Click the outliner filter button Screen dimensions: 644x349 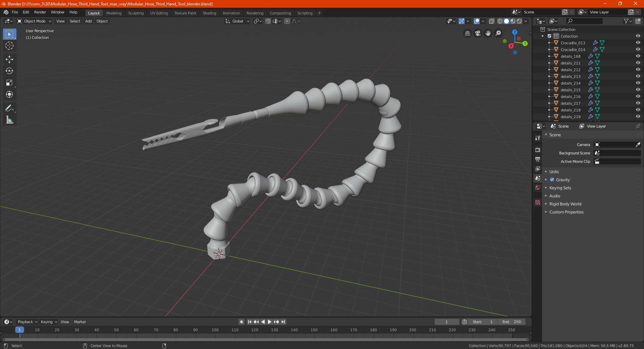pyautogui.click(x=627, y=21)
